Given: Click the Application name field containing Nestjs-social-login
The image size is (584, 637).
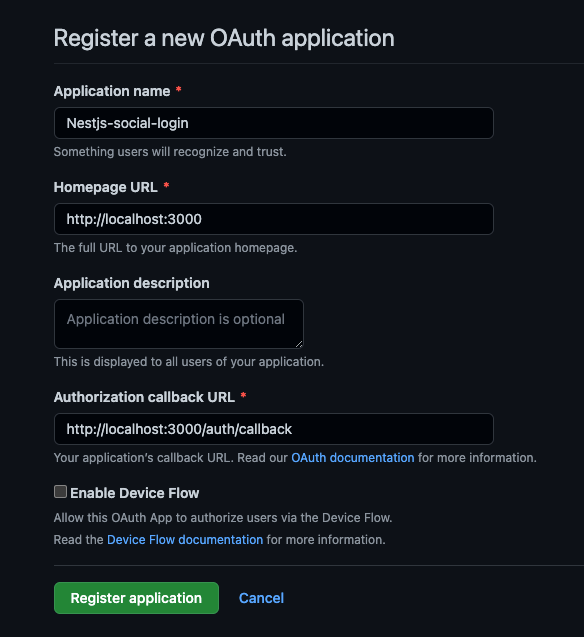Looking at the screenshot, I should (274, 123).
